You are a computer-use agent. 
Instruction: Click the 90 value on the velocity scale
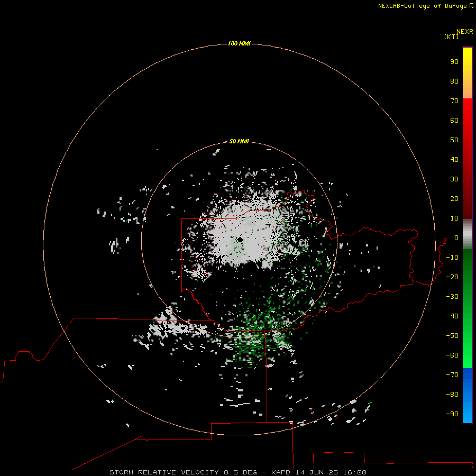point(454,62)
